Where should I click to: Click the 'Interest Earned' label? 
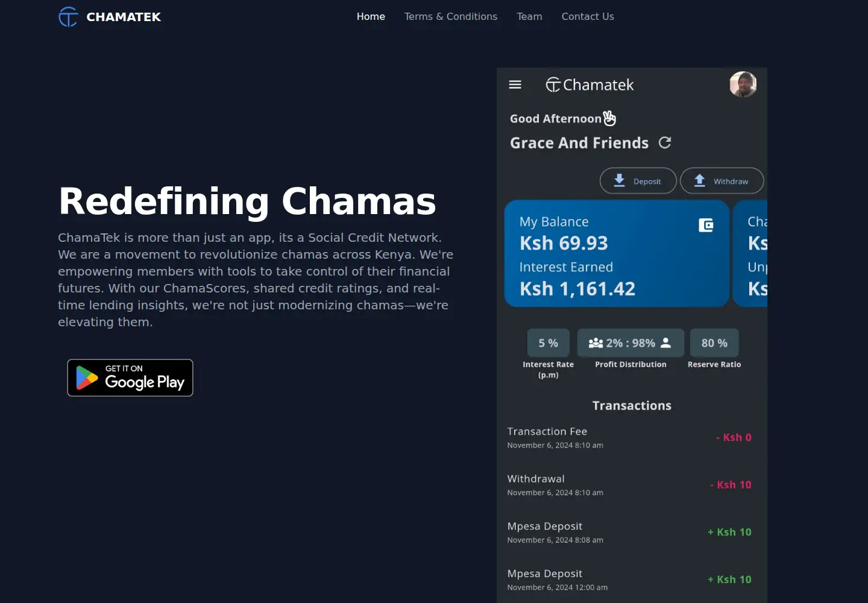[566, 267]
